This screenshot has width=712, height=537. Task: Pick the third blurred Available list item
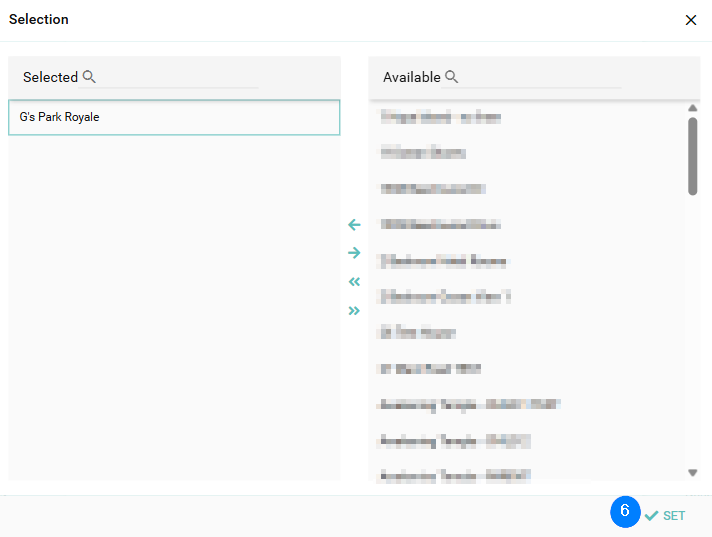pyautogui.click(x=432, y=189)
